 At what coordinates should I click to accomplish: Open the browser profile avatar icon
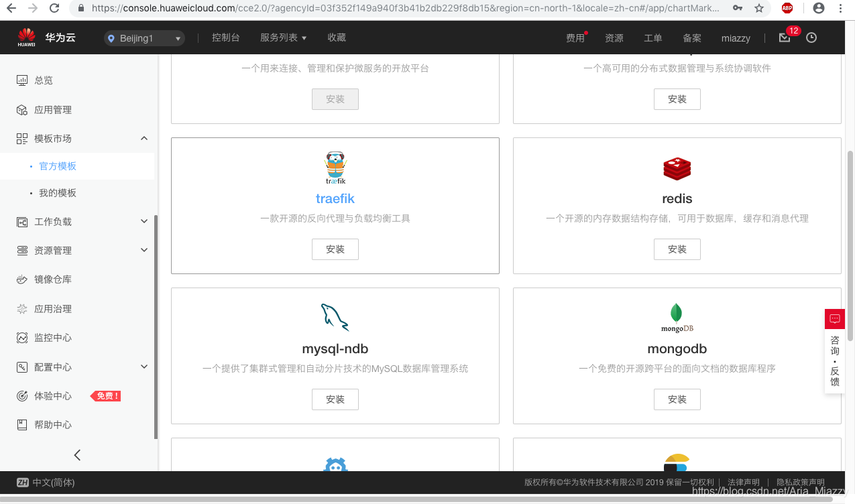coord(818,8)
